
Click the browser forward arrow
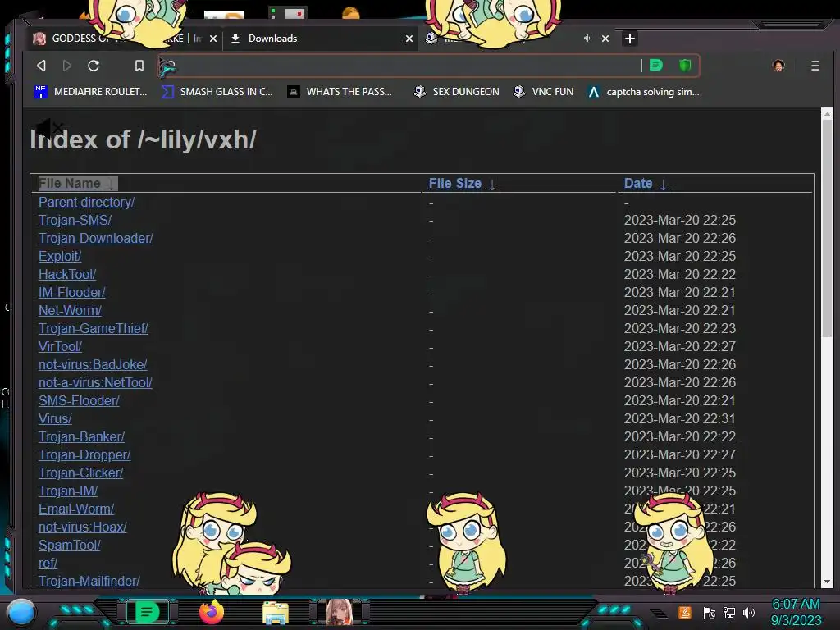[67, 66]
